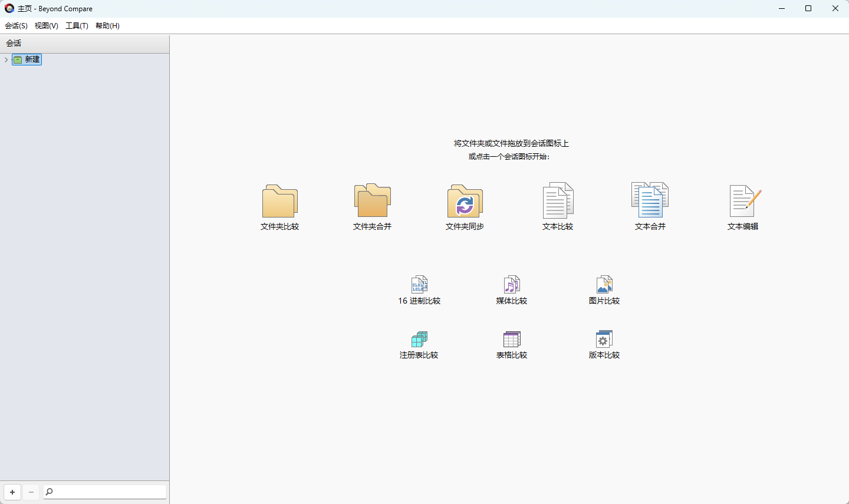This screenshot has width=849, height=504.
Task: Open the 注册表比较 registry compare session
Action: 419,345
